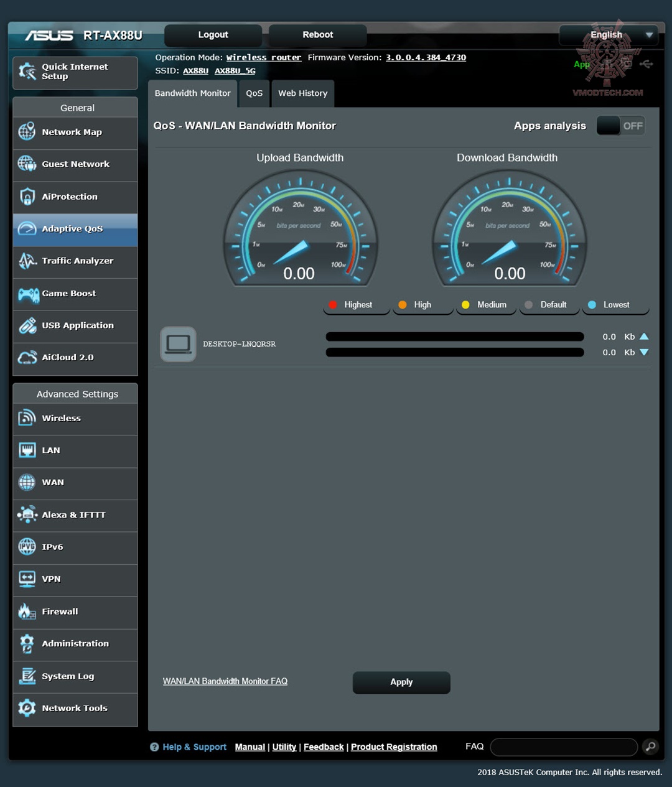Click the Alexa & IFTTT icon
Viewport: 672px width, 787px height.
pos(27,515)
